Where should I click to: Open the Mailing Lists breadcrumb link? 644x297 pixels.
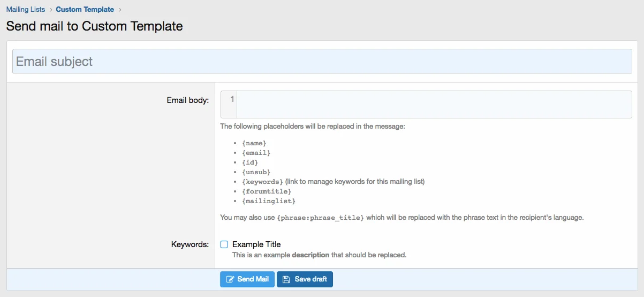coord(26,10)
